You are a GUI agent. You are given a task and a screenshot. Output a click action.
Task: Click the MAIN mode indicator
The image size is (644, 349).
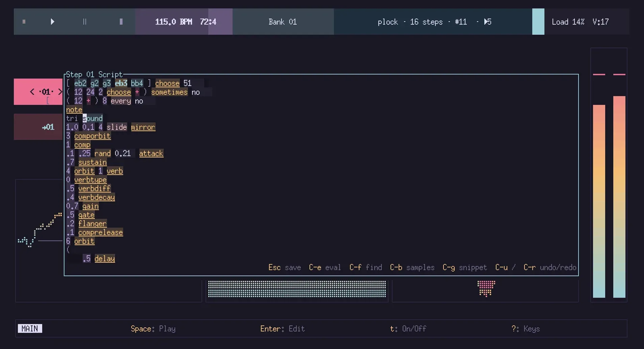tap(30, 328)
